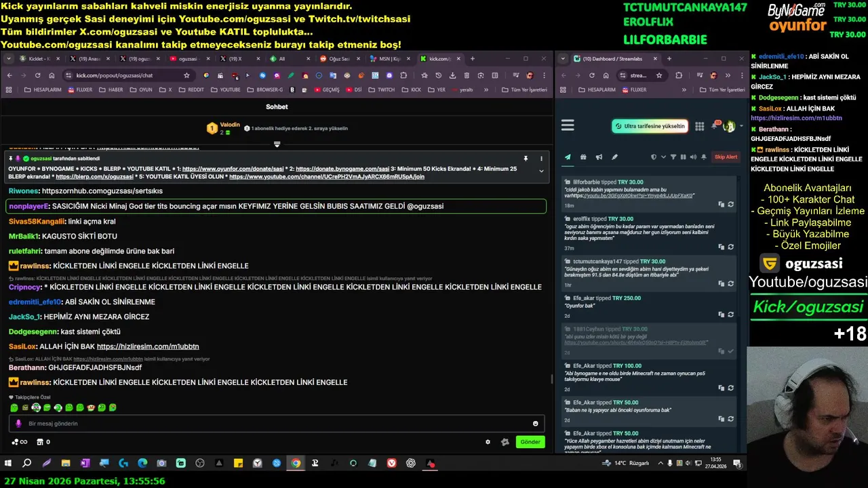Click the Kicks infinity balance icon
The width and height of the screenshot is (868, 488).
(20, 442)
